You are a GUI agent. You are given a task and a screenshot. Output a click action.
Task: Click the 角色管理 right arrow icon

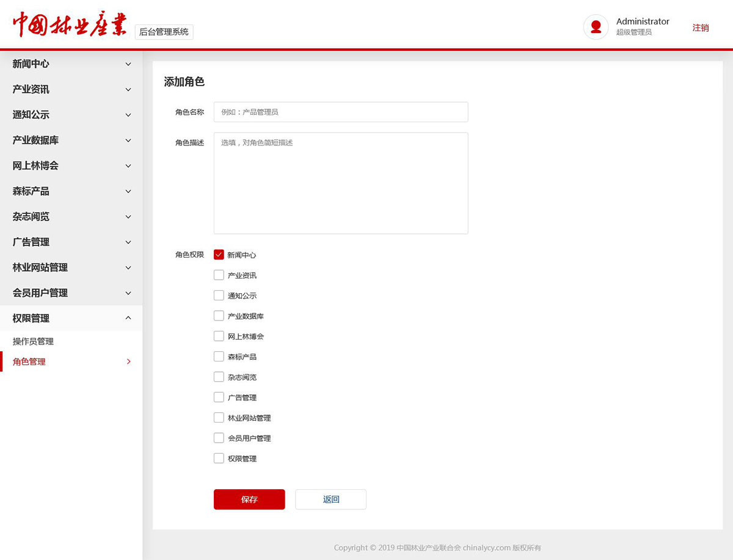128,362
